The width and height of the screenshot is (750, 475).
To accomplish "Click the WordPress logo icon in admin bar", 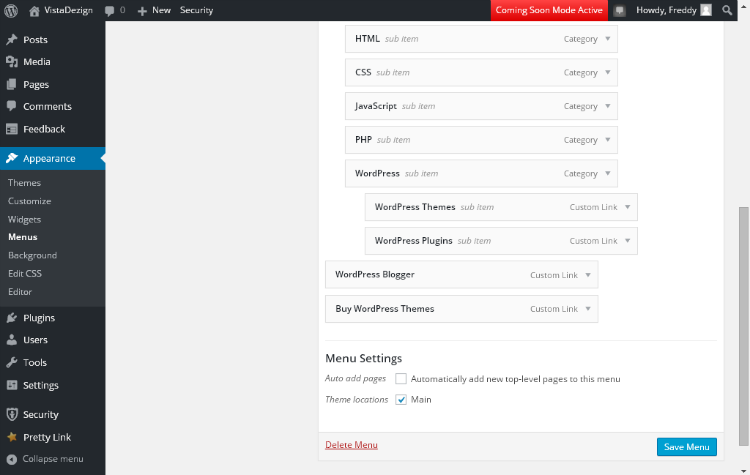I will pyautogui.click(x=11, y=10).
